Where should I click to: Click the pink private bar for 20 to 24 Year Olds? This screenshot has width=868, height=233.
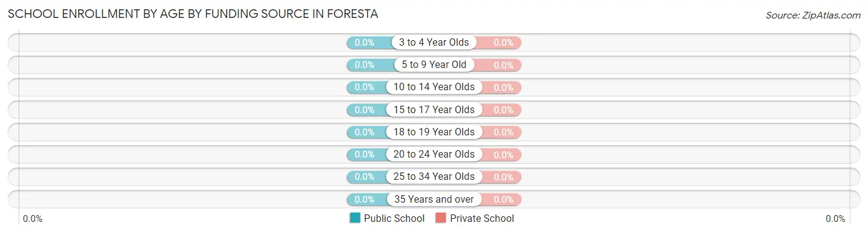(x=501, y=155)
